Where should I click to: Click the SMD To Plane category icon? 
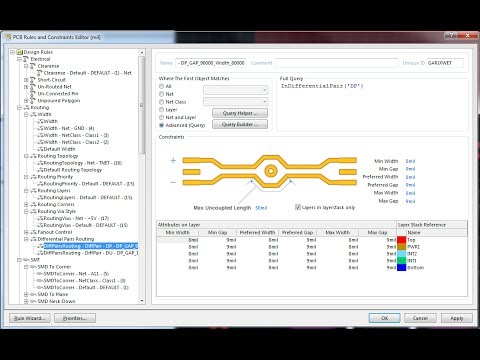[33, 295]
